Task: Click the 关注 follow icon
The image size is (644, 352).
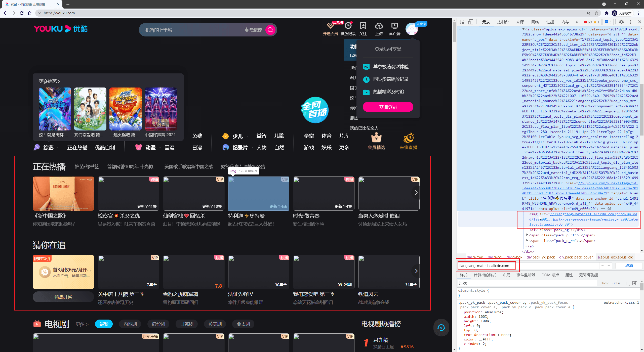Action: coord(363,26)
